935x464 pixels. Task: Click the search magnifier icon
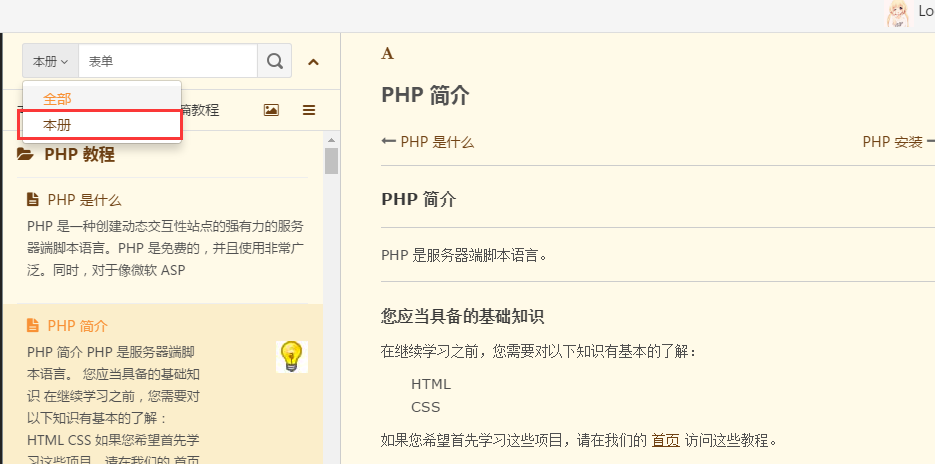[275, 61]
